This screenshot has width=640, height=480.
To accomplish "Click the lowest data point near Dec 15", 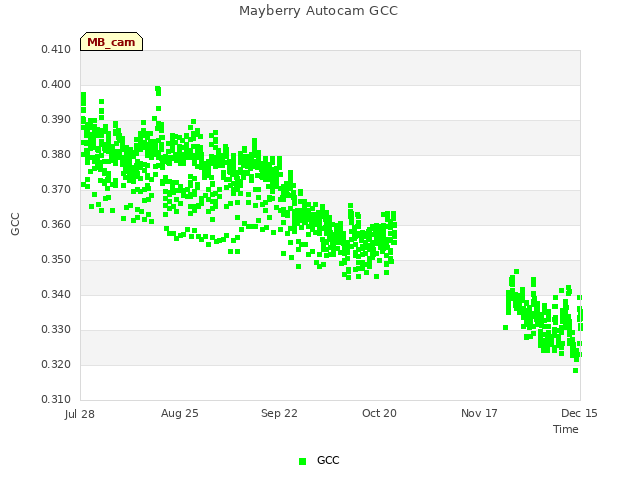I will coord(576,371).
